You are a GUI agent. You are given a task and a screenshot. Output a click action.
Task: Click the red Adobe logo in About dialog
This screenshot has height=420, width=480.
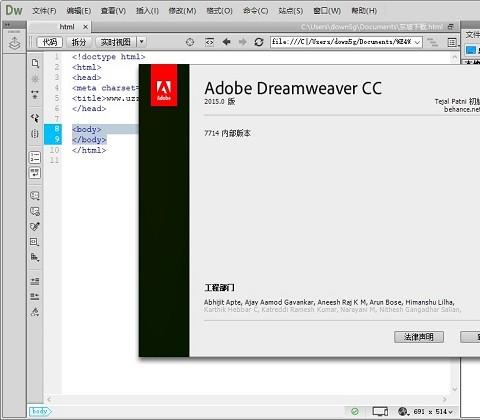(164, 85)
